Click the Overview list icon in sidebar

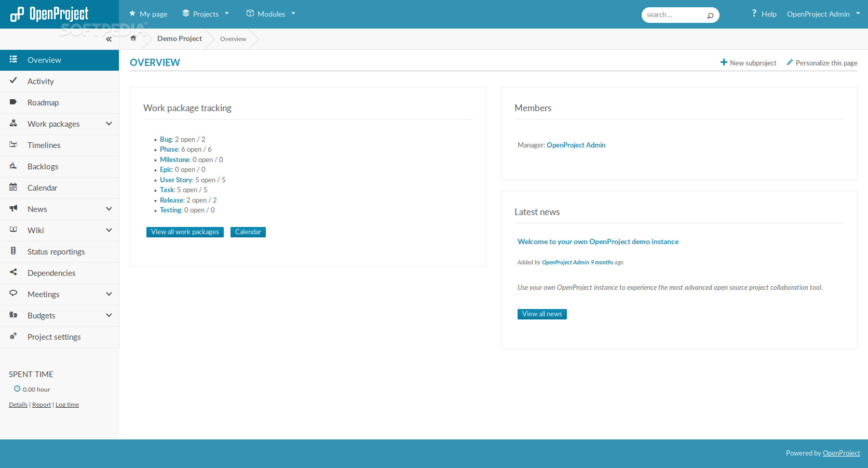pyautogui.click(x=13, y=60)
